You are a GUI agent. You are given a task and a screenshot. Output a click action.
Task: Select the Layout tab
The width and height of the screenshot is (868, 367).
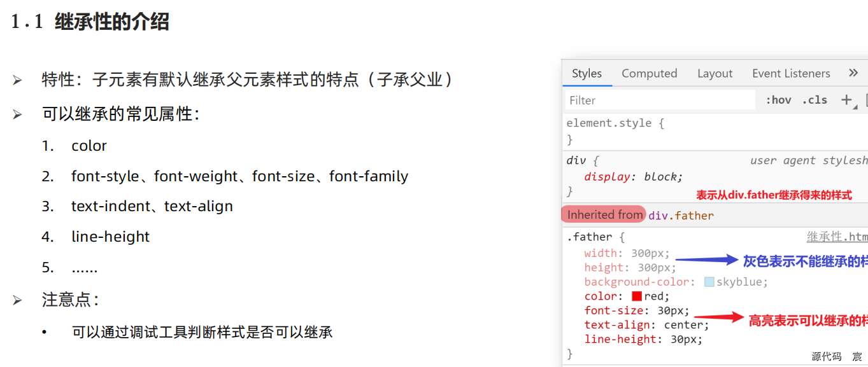click(x=715, y=73)
